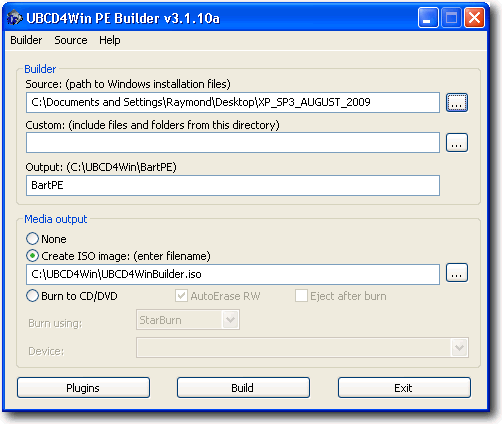Start the Build button
The image size is (502, 424).
243,388
